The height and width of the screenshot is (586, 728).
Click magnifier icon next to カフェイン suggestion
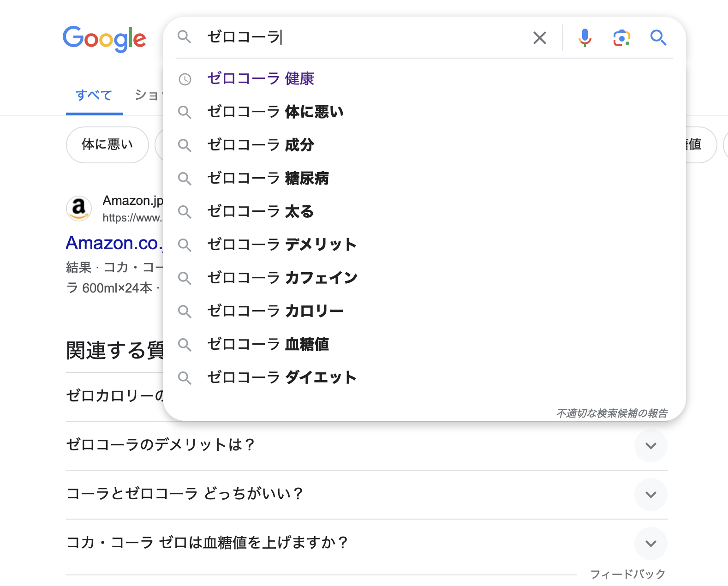tap(185, 278)
